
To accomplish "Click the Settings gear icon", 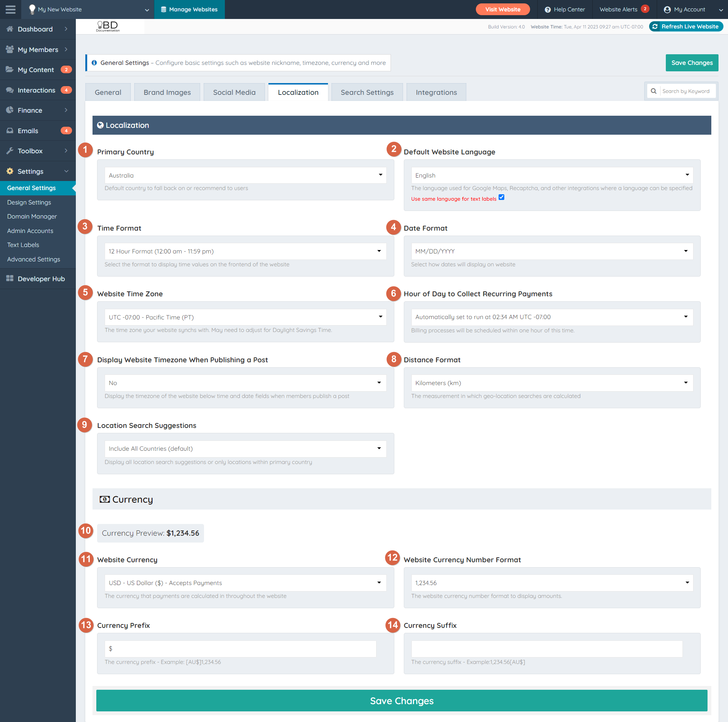I will tap(9, 171).
